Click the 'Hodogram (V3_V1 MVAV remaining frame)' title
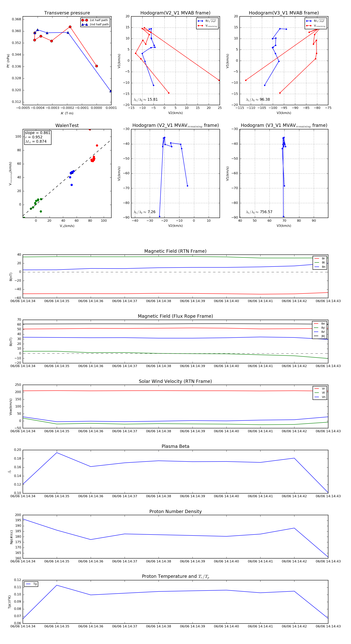This screenshot has height=644, width=351. click(x=284, y=125)
